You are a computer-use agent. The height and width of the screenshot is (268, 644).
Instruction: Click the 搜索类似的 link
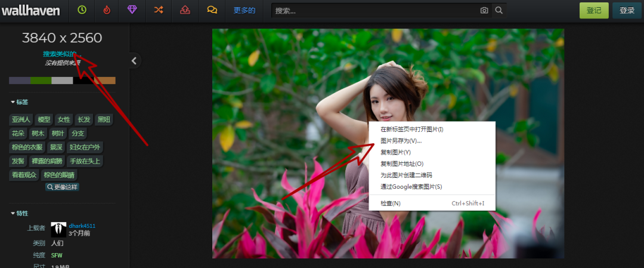click(x=62, y=54)
